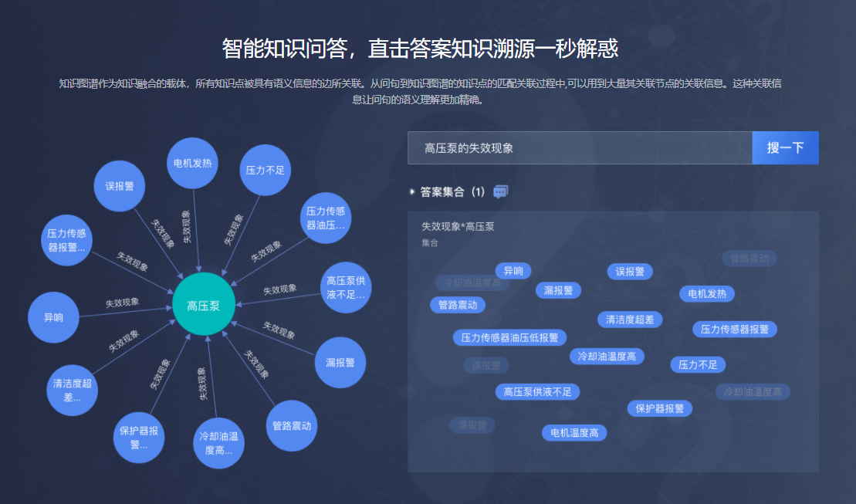Screen dimensions: 856x504
Task: Select the 压力不足 circle in the graph
Action: click(x=266, y=171)
